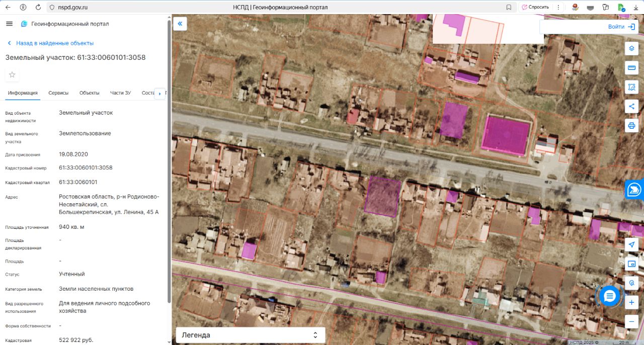Screen dimensions: 644x345
Task: Print the map with the printer icon
Action: (x=632, y=125)
